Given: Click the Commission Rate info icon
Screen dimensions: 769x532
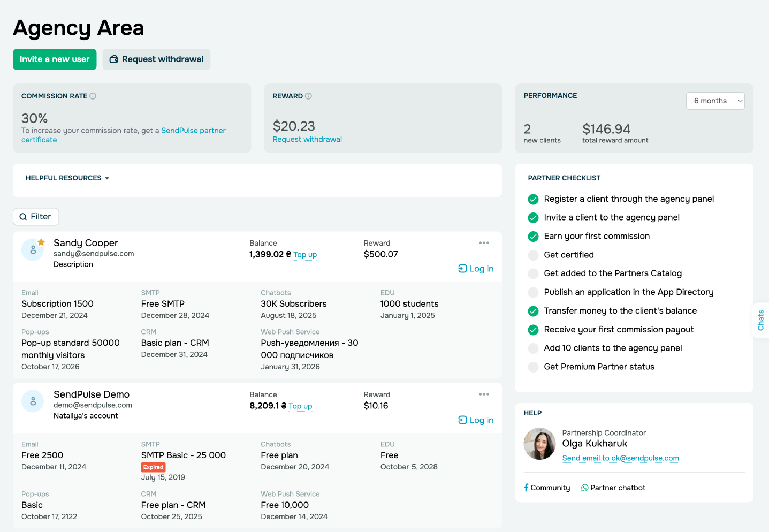Looking at the screenshot, I should [93, 96].
